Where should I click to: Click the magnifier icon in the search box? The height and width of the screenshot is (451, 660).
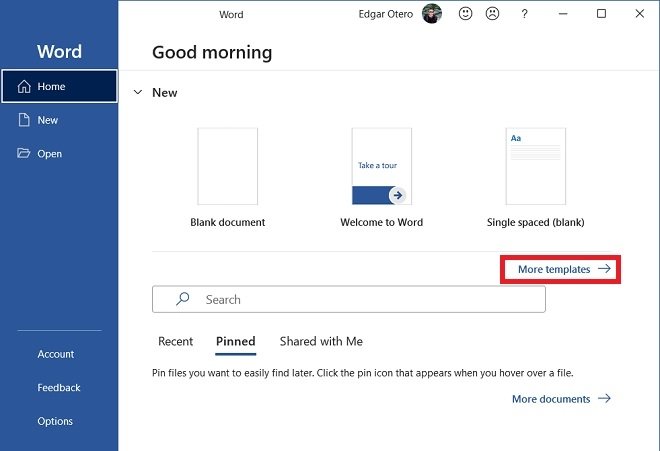coord(182,299)
